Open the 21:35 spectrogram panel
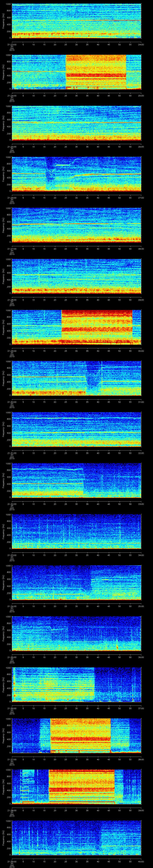The width and height of the screenshot is (153, 868). point(76,633)
